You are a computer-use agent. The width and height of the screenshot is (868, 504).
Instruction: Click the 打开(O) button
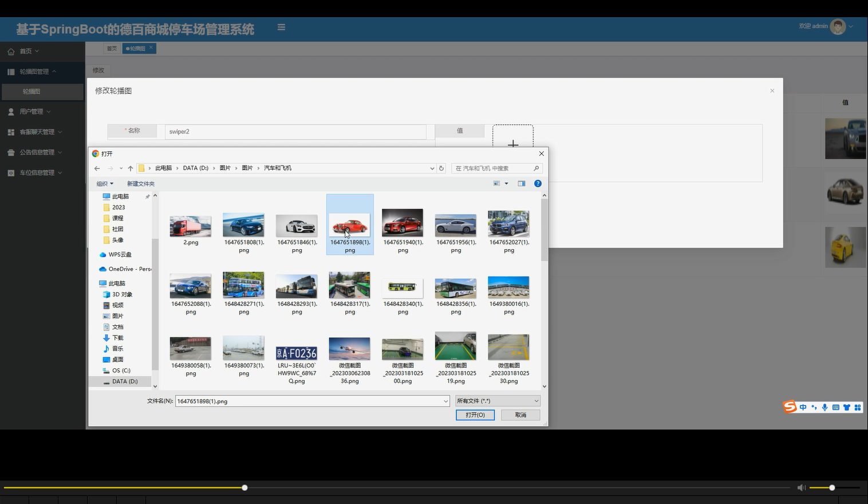475,415
